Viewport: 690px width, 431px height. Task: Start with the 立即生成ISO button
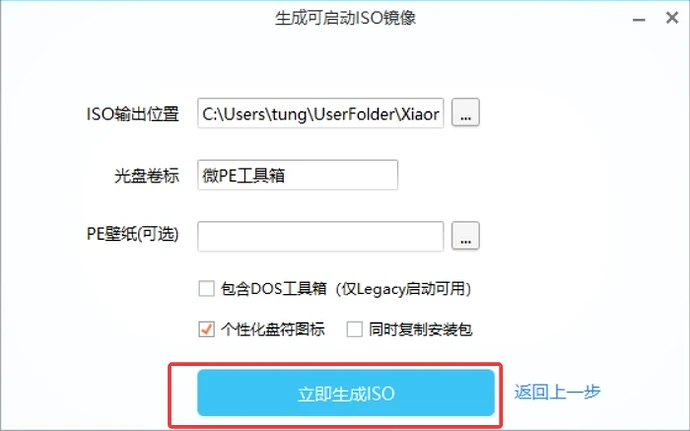346,393
